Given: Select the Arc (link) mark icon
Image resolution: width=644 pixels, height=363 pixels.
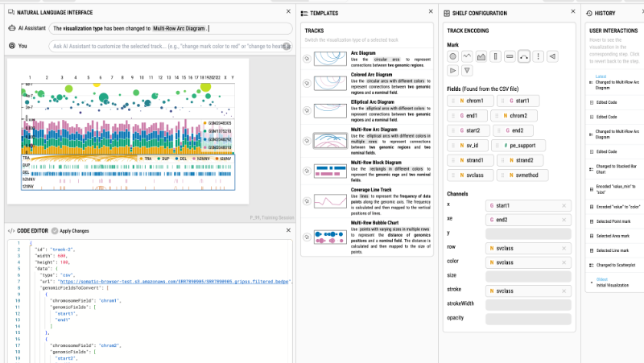Looking at the screenshot, I should point(524,56).
